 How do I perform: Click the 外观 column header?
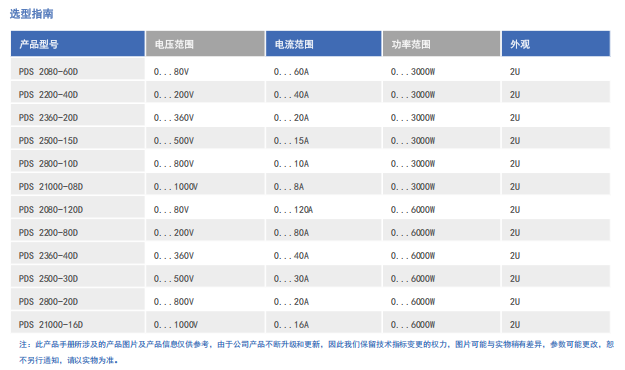[556, 43]
